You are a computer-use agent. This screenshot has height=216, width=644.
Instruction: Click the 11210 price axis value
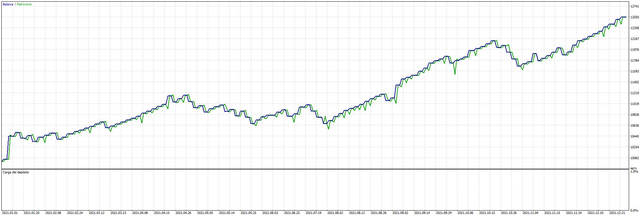click(x=635, y=93)
